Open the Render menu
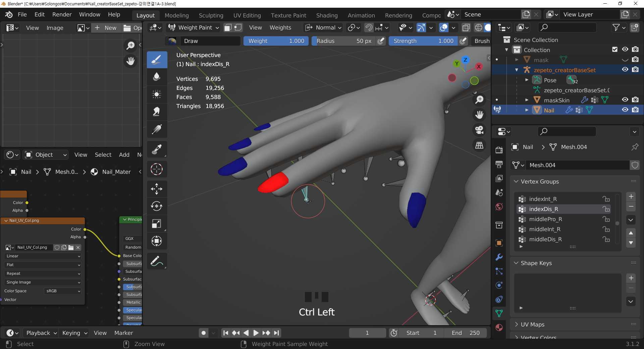The image size is (644, 349). tap(62, 14)
